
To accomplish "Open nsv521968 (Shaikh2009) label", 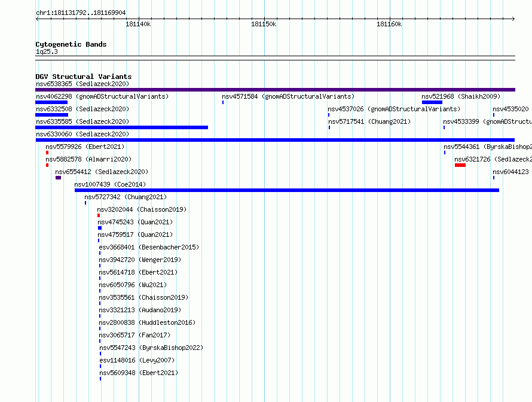I will [461, 96].
